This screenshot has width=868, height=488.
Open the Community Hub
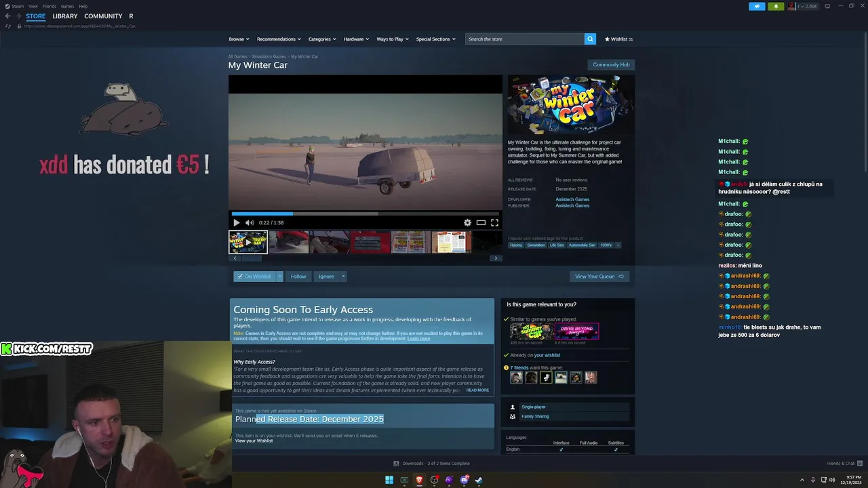point(611,64)
